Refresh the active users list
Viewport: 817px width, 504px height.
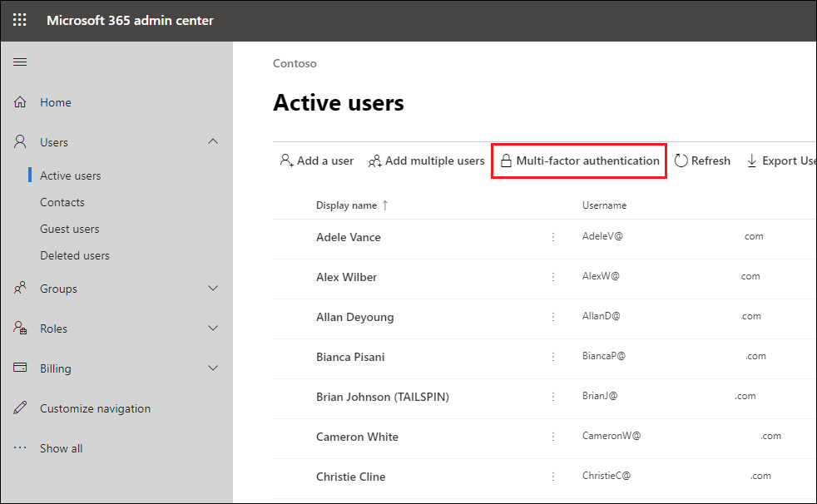(x=702, y=161)
